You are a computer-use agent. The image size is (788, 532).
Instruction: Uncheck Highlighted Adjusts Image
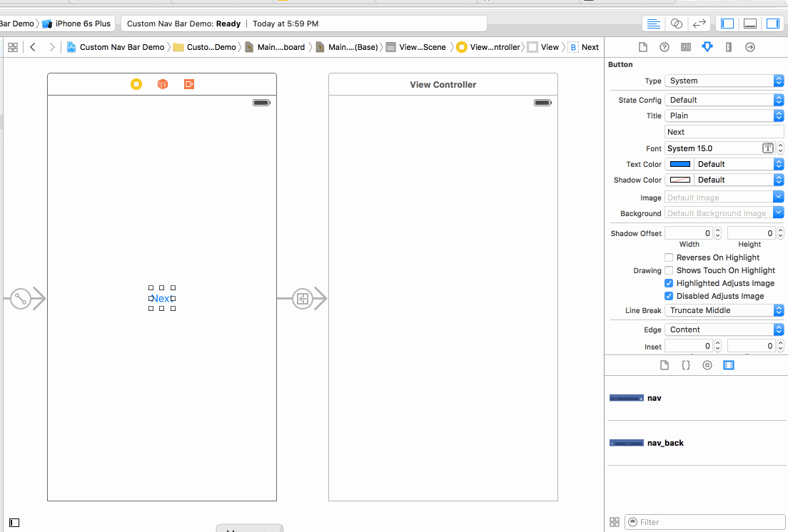click(669, 283)
